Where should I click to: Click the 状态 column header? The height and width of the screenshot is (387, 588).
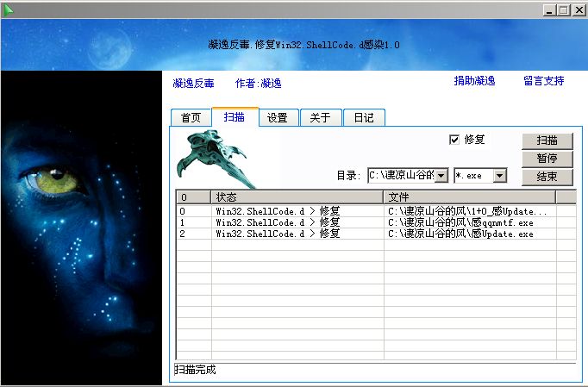coord(297,197)
